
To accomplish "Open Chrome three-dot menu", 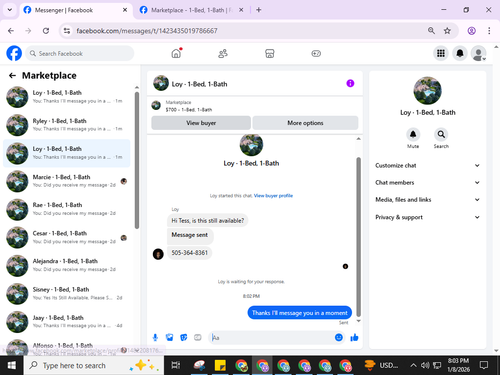I will tap(489, 31).
